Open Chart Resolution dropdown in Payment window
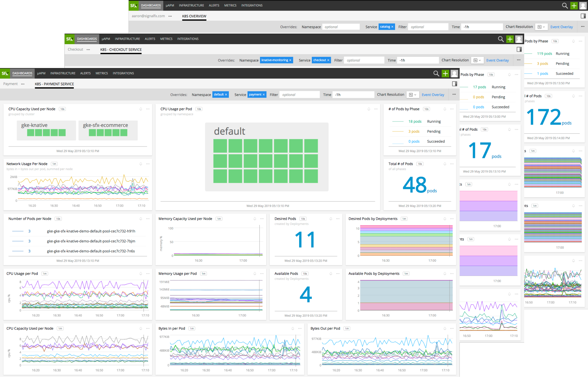This screenshot has width=588, height=377. coord(413,95)
